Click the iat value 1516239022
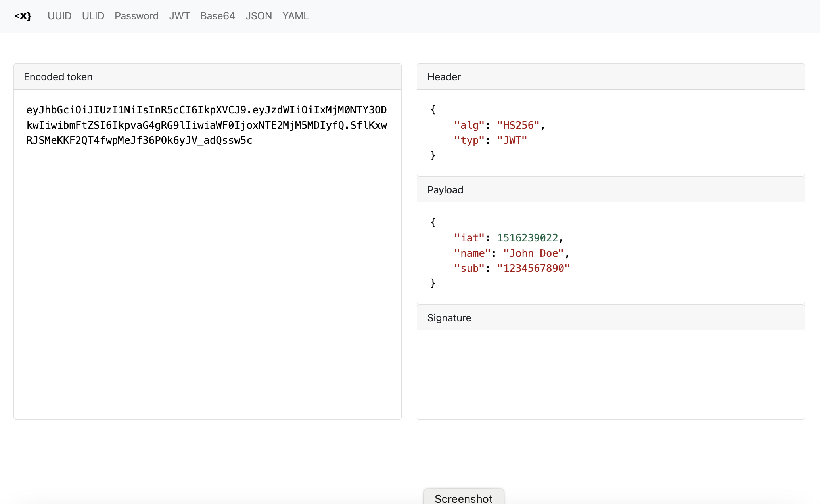The width and height of the screenshot is (824, 504). click(527, 238)
